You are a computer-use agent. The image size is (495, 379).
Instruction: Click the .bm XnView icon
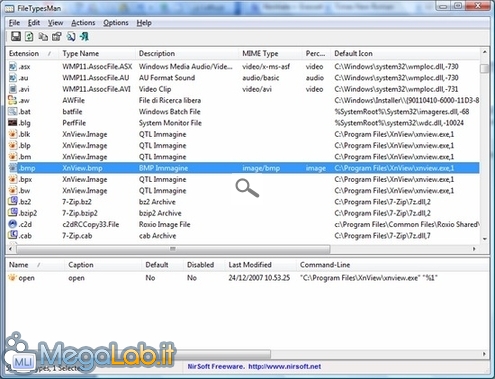click(13, 157)
